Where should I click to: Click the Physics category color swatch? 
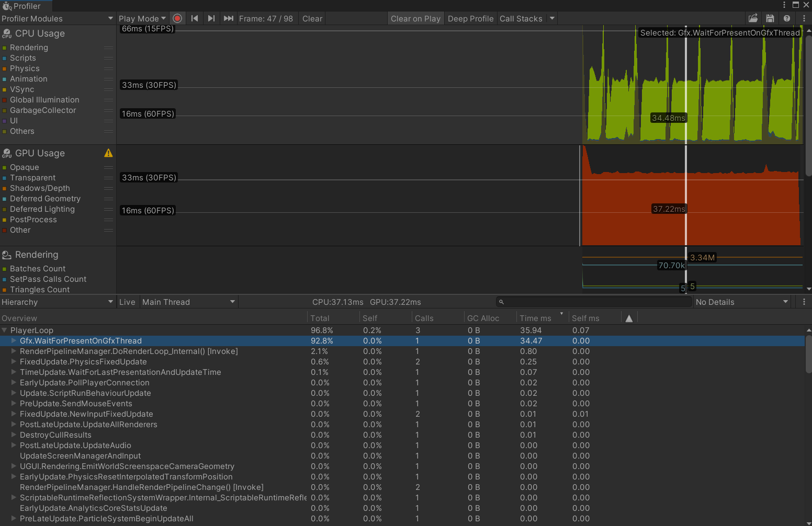[5, 68]
